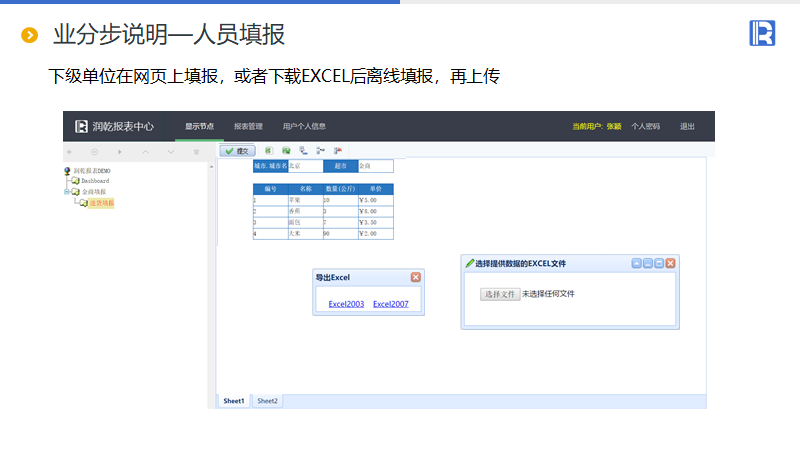Image resolution: width=800 pixels, height=450 pixels.
Task: Open the 报表管理 tab
Action: point(248,127)
